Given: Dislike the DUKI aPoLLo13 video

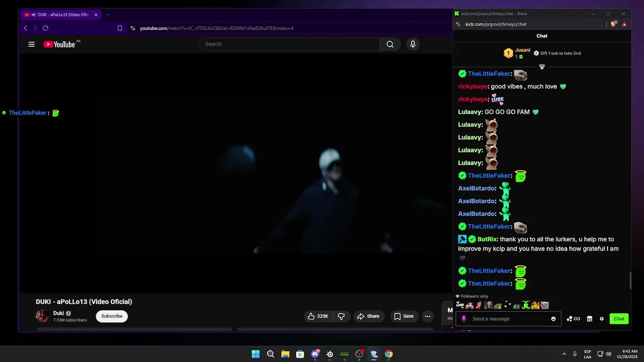Looking at the screenshot, I should pyautogui.click(x=341, y=316).
